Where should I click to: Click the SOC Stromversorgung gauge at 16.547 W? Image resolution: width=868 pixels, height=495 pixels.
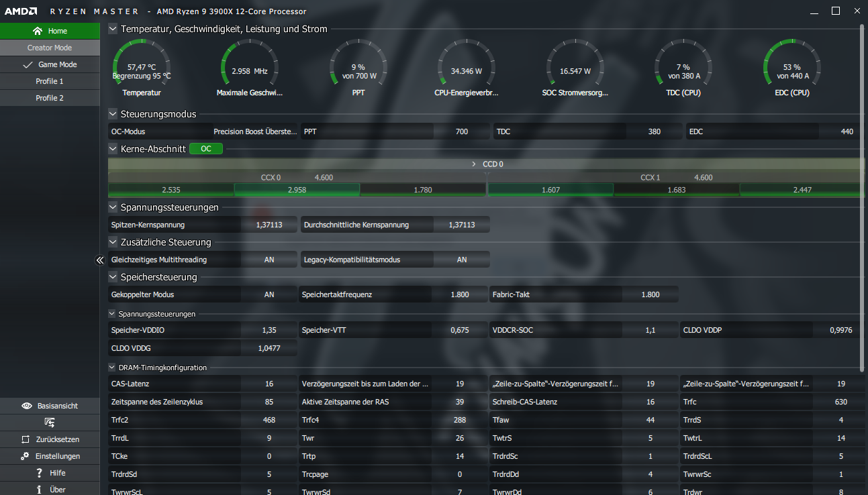(575, 68)
